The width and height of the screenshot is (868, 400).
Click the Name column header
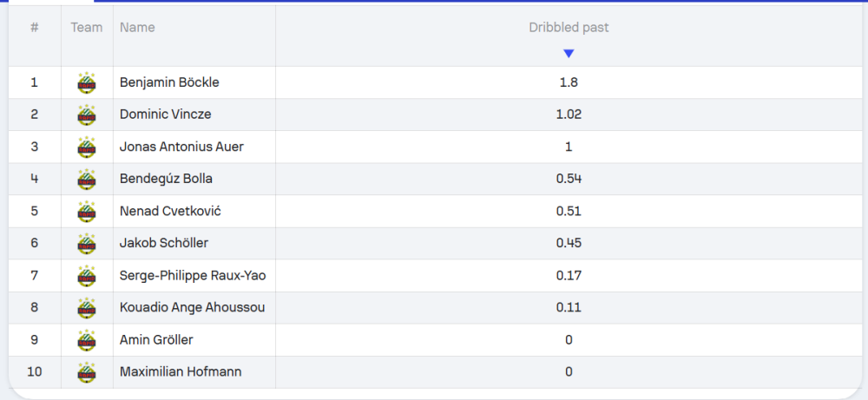pyautogui.click(x=137, y=28)
